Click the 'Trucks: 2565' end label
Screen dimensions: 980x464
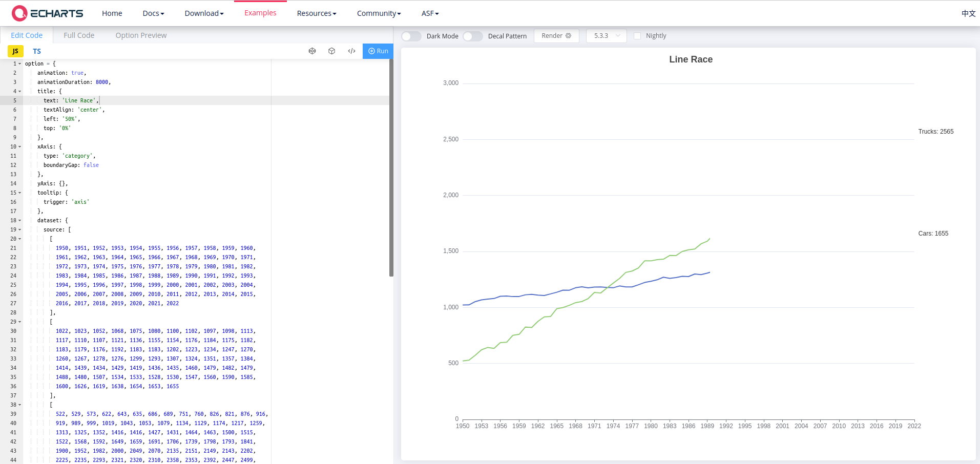935,132
